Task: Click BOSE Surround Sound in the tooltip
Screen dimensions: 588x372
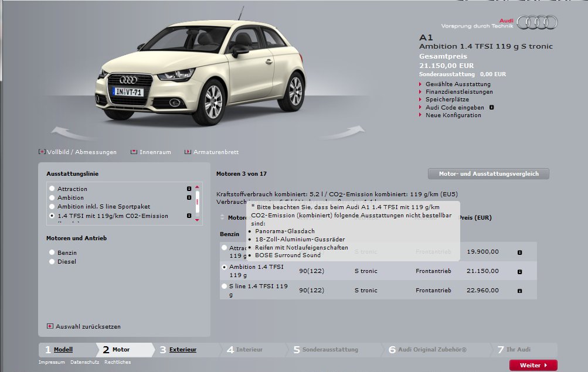Action: coord(288,255)
